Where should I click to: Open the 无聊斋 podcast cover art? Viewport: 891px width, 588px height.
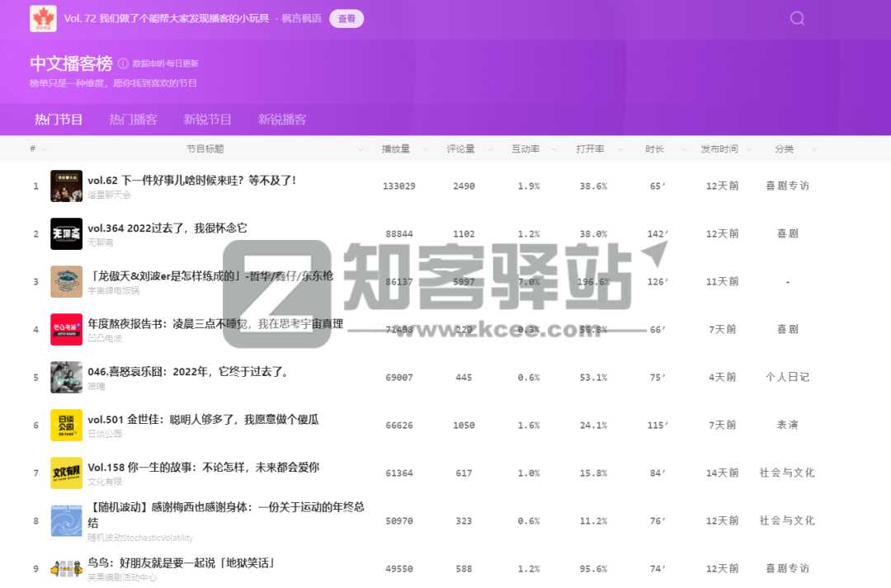pyautogui.click(x=66, y=233)
